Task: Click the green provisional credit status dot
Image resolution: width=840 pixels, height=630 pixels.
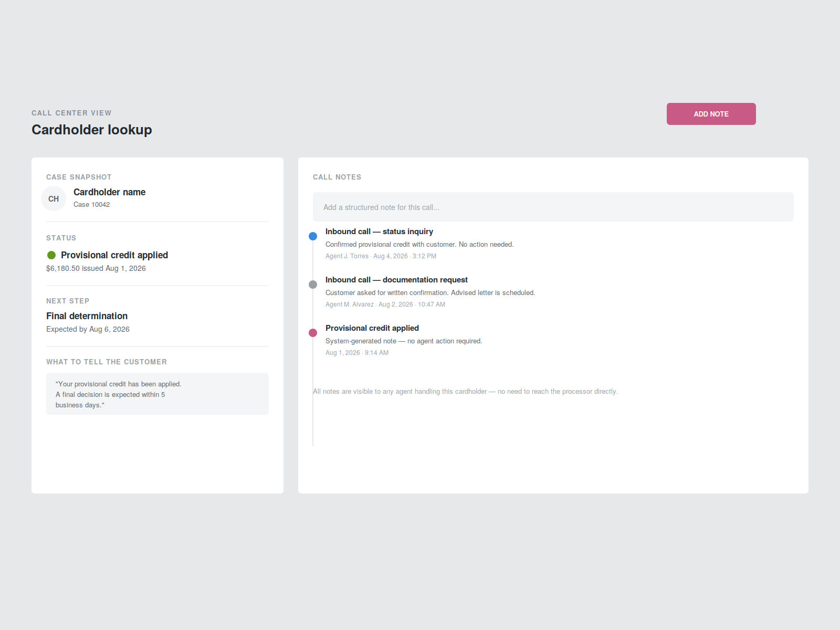Action: [x=51, y=255]
